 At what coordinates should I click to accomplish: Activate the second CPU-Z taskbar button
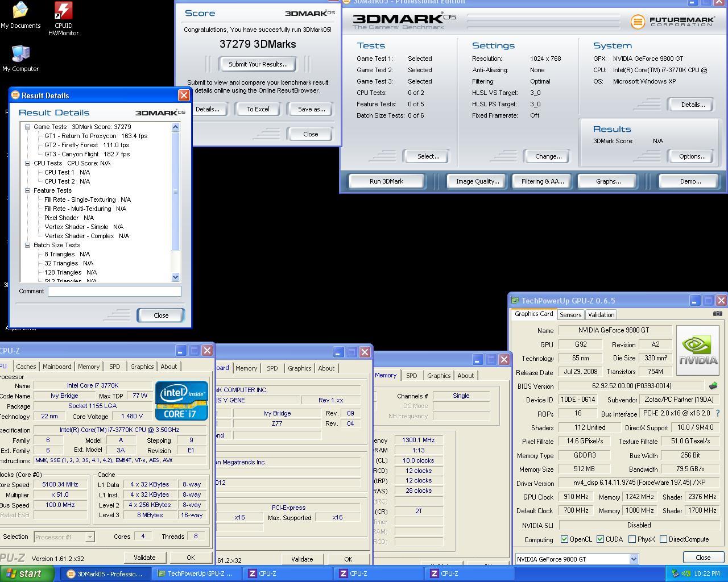[379, 573]
